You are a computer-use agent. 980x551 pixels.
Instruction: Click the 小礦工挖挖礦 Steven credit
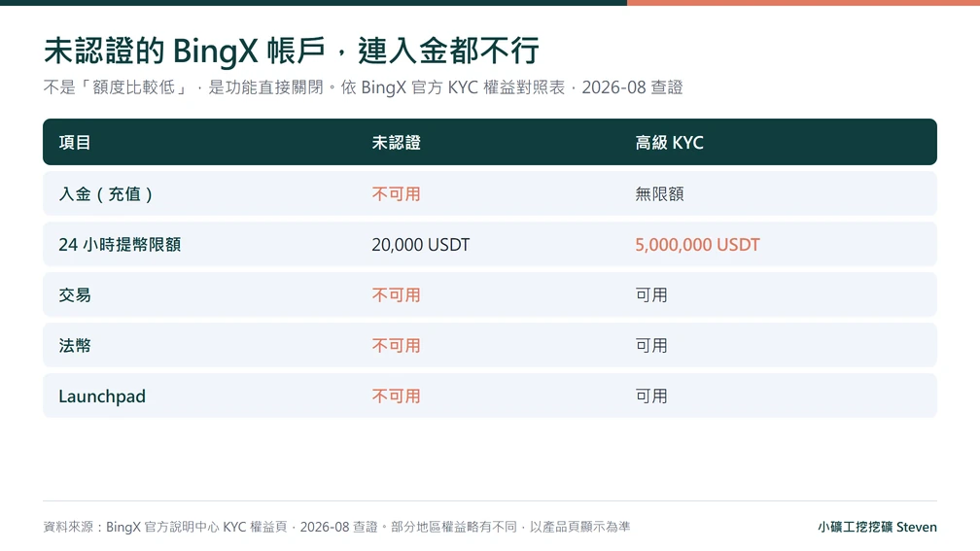pyautogui.click(x=878, y=527)
